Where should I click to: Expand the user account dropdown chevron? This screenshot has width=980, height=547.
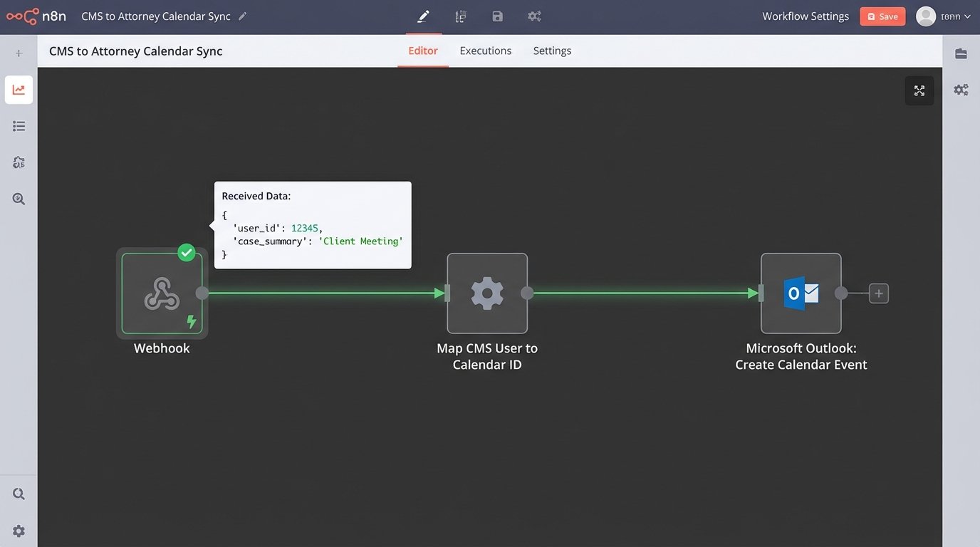tap(967, 16)
